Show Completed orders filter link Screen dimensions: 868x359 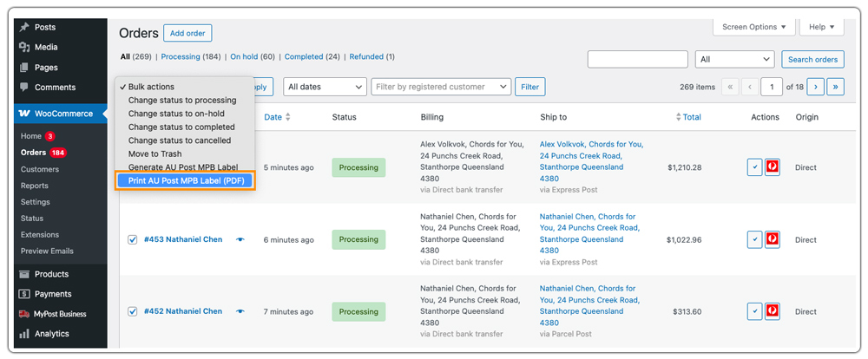point(303,56)
